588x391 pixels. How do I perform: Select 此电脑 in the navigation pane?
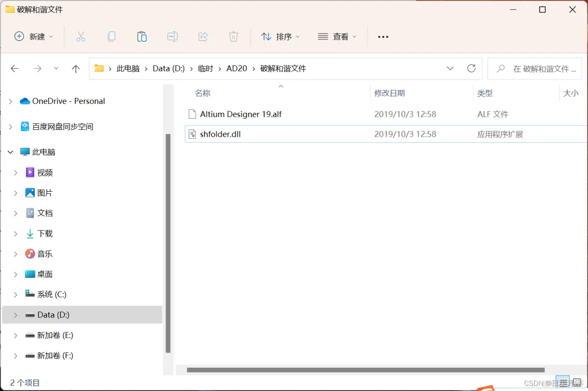[44, 152]
